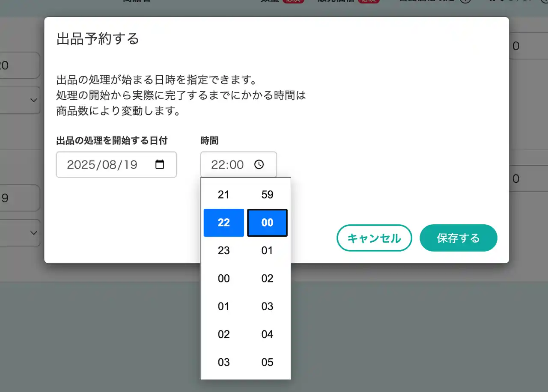Viewport: 548px width, 392px height.
Task: Click the highlighted minute 00
Action: (x=267, y=223)
